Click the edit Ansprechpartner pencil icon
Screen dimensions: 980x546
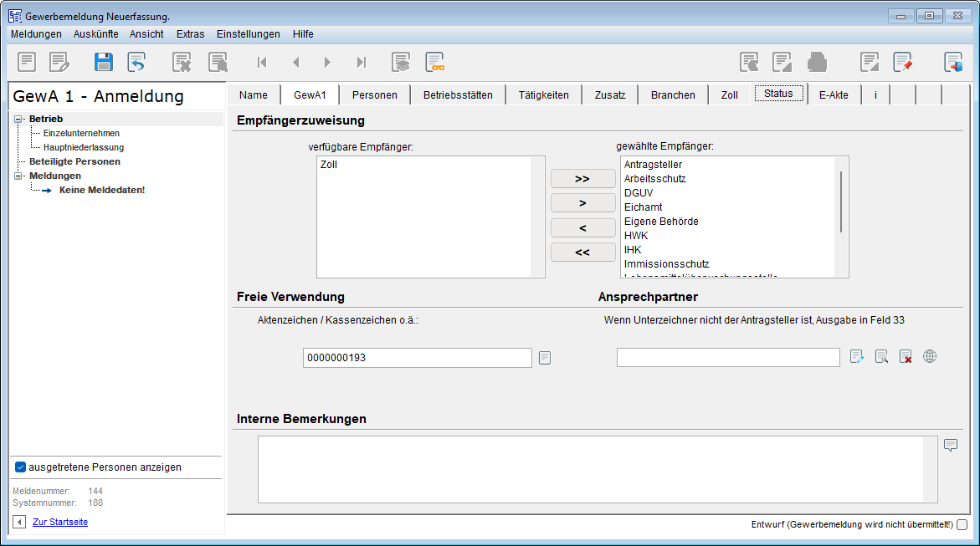(857, 357)
